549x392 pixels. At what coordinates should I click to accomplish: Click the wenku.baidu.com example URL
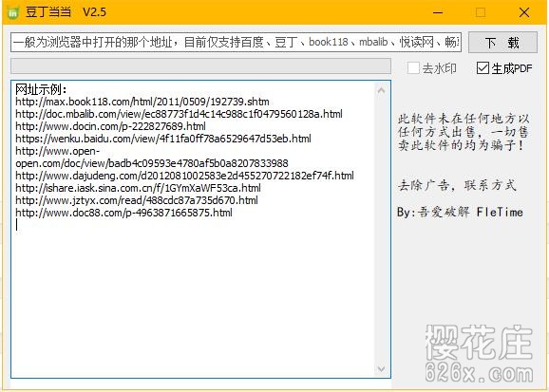click(163, 139)
